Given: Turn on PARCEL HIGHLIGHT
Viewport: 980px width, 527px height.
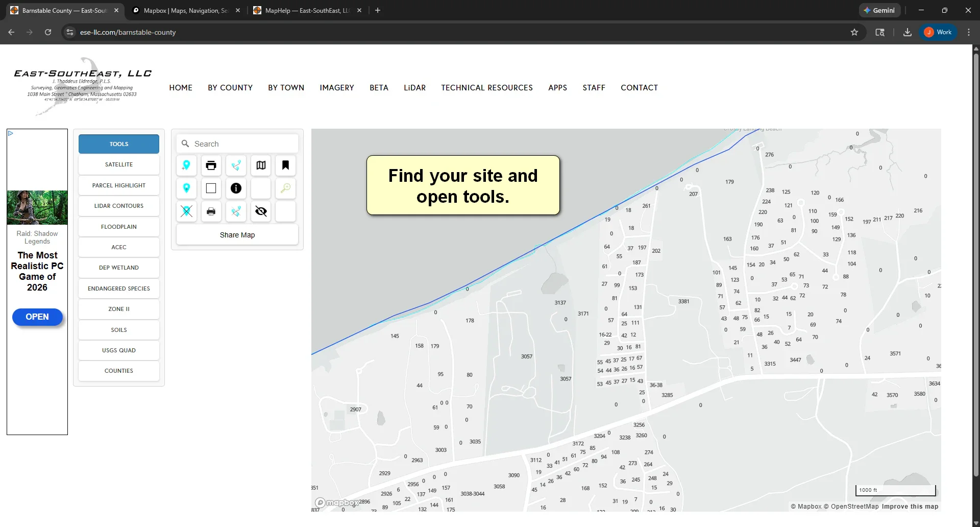Looking at the screenshot, I should pos(118,185).
